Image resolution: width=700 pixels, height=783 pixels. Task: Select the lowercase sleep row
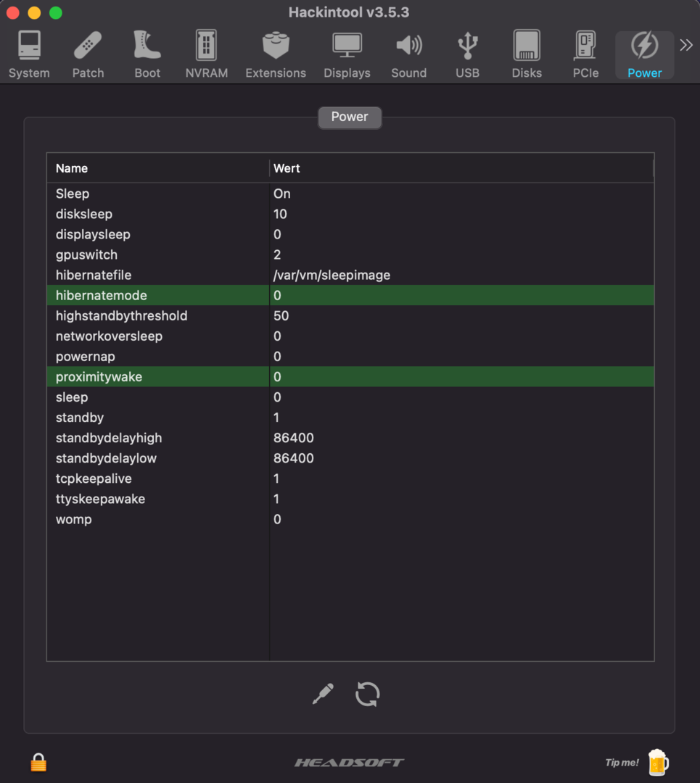(350, 397)
